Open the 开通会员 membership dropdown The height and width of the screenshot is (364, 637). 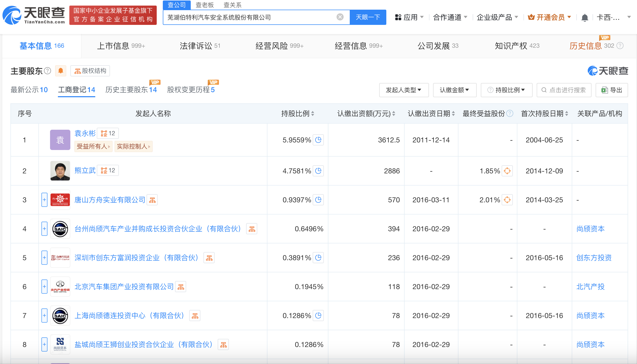point(550,17)
